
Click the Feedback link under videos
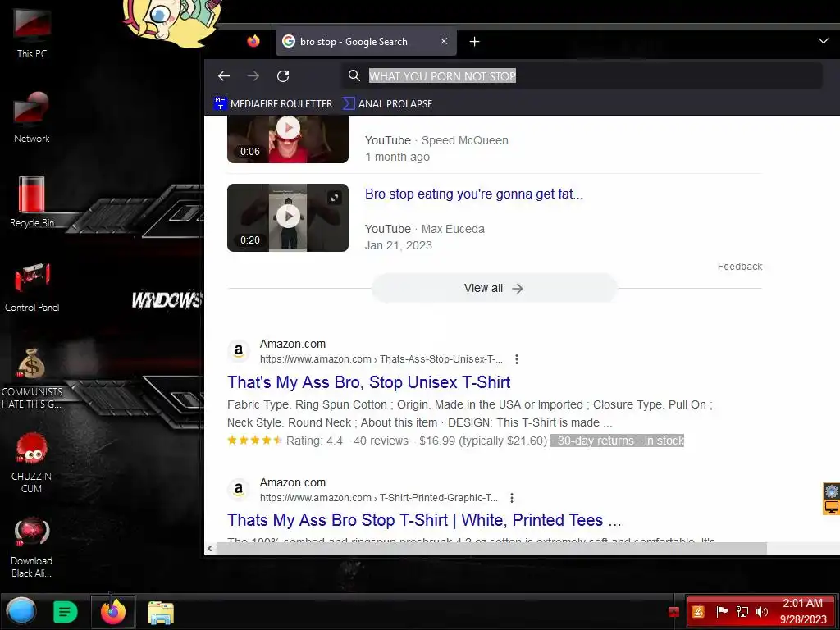pos(739,267)
